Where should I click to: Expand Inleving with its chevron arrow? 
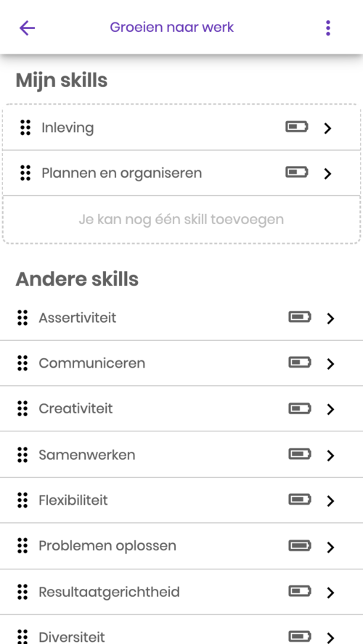pos(327,128)
